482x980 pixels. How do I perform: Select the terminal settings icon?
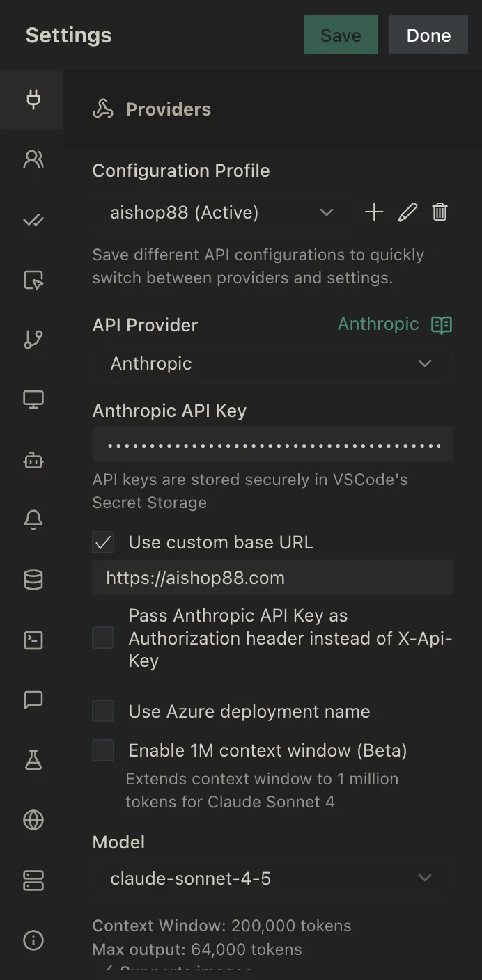point(32,640)
